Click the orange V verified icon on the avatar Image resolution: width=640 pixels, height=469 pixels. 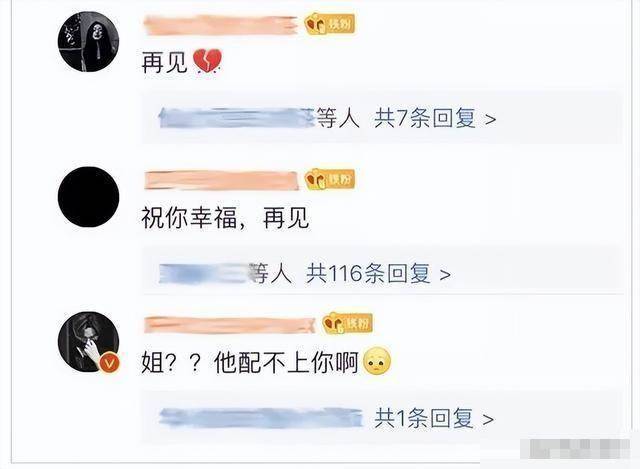109,363
